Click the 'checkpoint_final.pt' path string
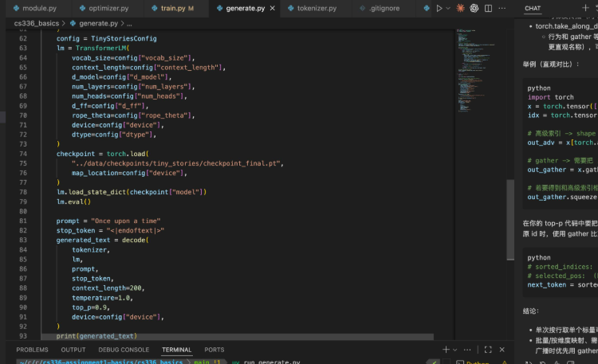Image resolution: width=598 pixels, height=364 pixels. (177, 163)
